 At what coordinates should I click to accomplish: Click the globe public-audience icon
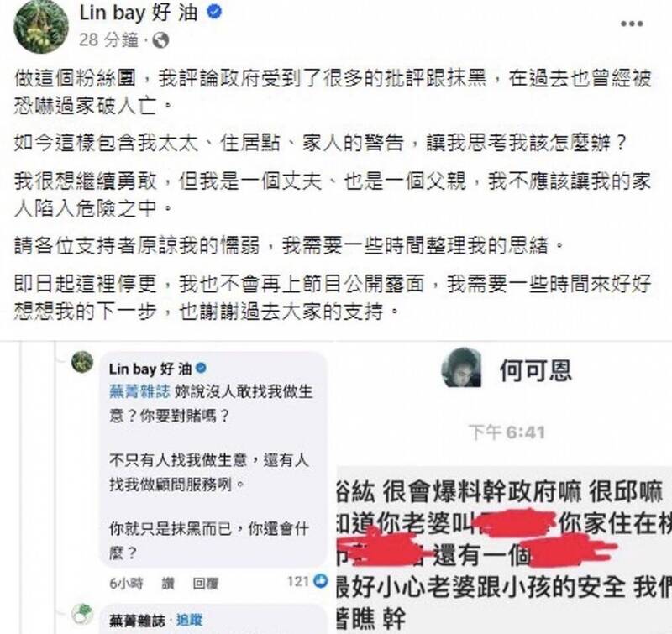tap(161, 40)
